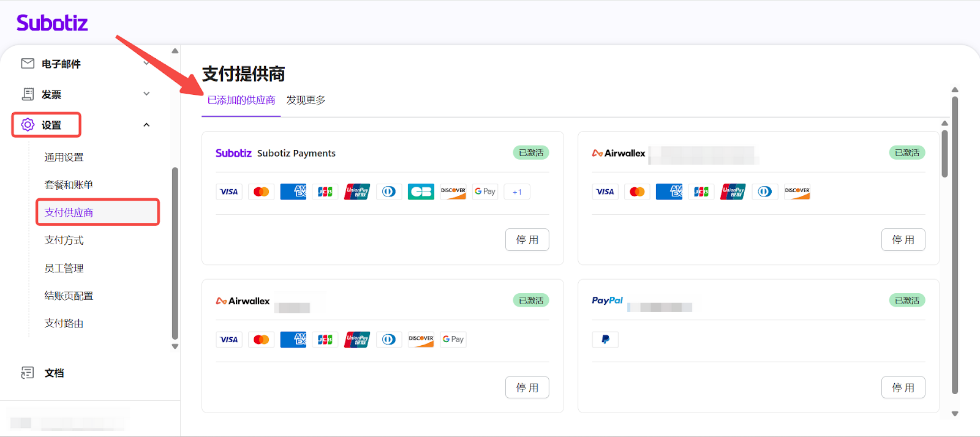Switch to the 发现更多 tab
Image resolution: width=980 pixels, height=437 pixels.
coord(306,100)
